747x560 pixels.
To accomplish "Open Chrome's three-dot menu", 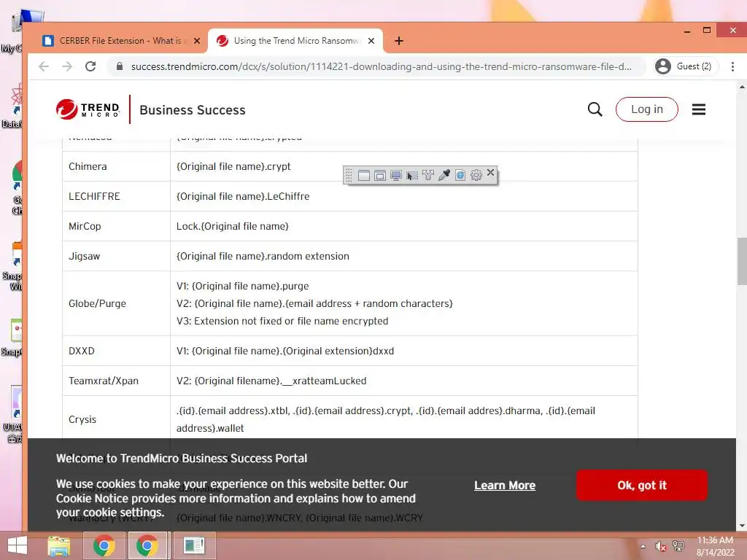I will coord(732,66).
